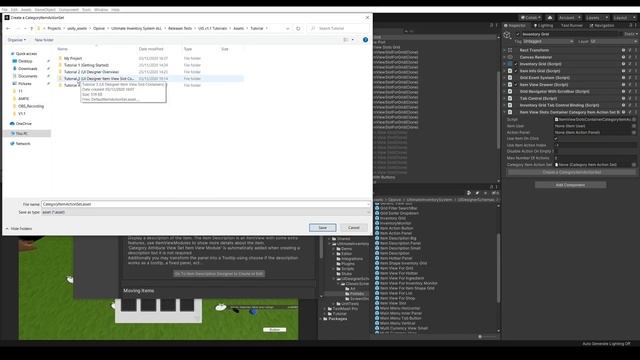The width and height of the screenshot is (640, 360).
Task: Open Item User object picker
Action: click(x=634, y=126)
